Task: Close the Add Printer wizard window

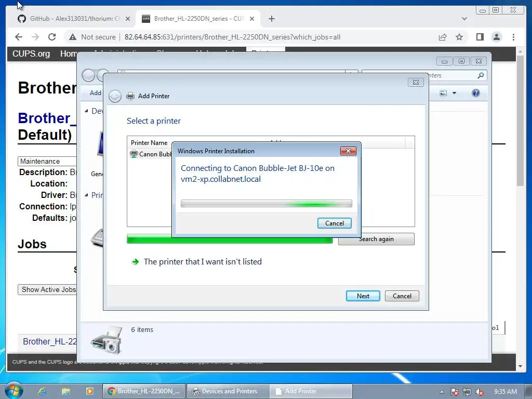Action: tap(416, 82)
